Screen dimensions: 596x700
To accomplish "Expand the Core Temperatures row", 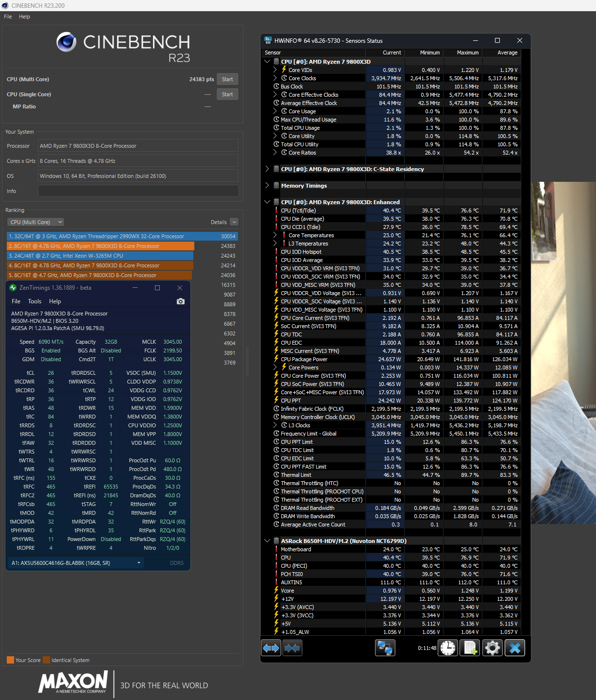I will pos(275,235).
